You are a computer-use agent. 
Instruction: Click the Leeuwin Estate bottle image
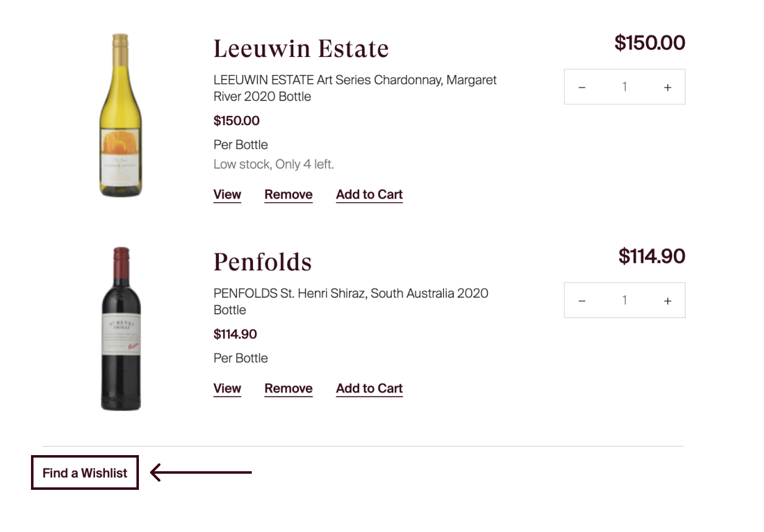(x=121, y=115)
